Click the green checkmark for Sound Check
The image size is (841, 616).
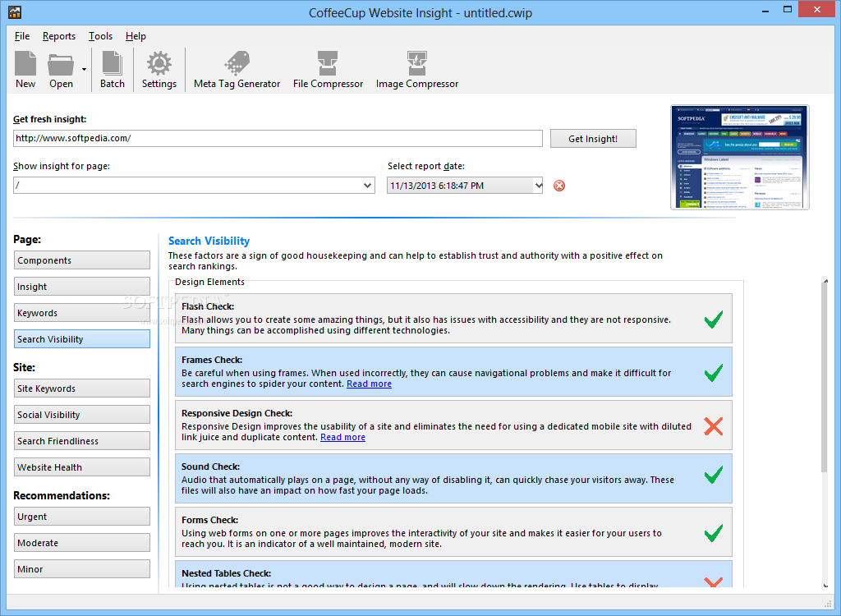pos(714,475)
